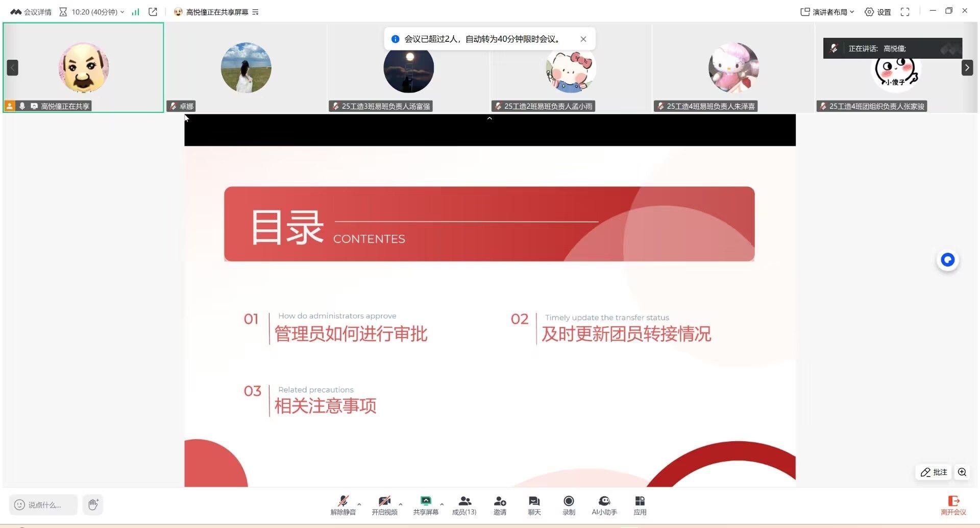
Task: Click slide heading 管理员如何进行审批
Action: point(351,334)
